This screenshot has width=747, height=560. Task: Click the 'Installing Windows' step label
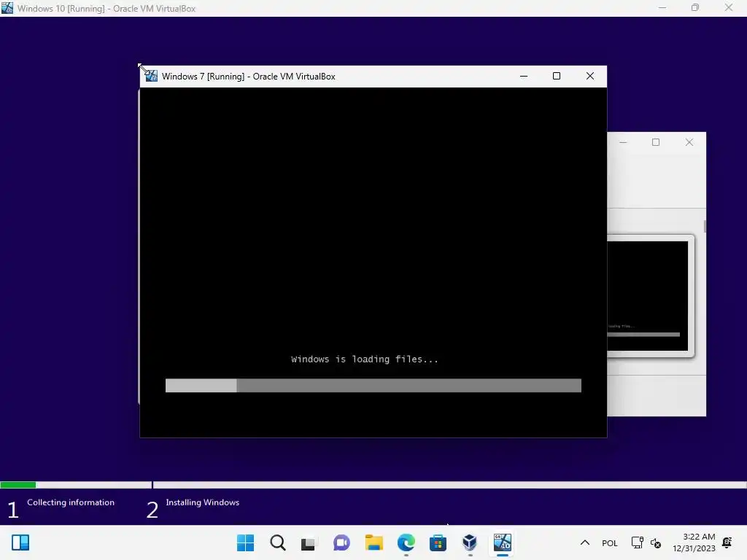point(203,502)
